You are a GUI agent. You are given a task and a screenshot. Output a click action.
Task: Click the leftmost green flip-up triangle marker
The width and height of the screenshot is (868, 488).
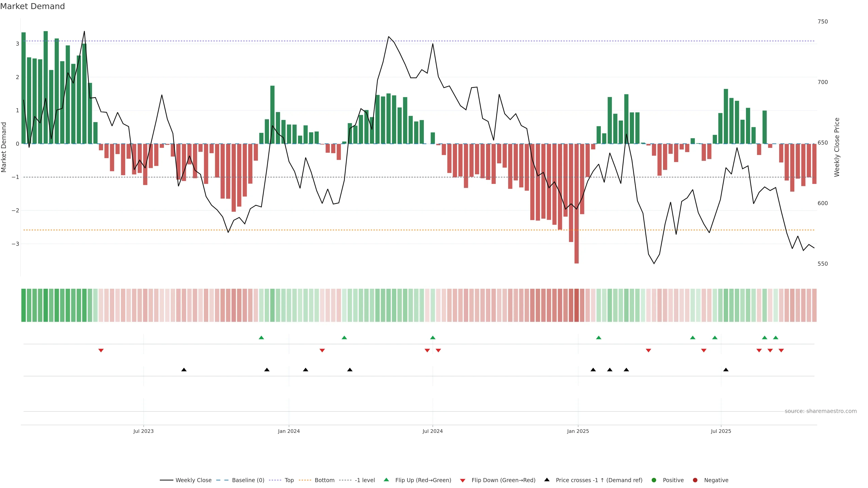pos(261,338)
